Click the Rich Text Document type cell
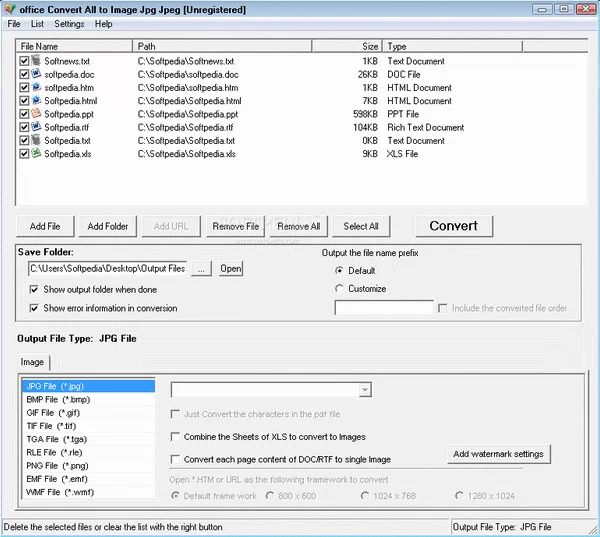 426,127
